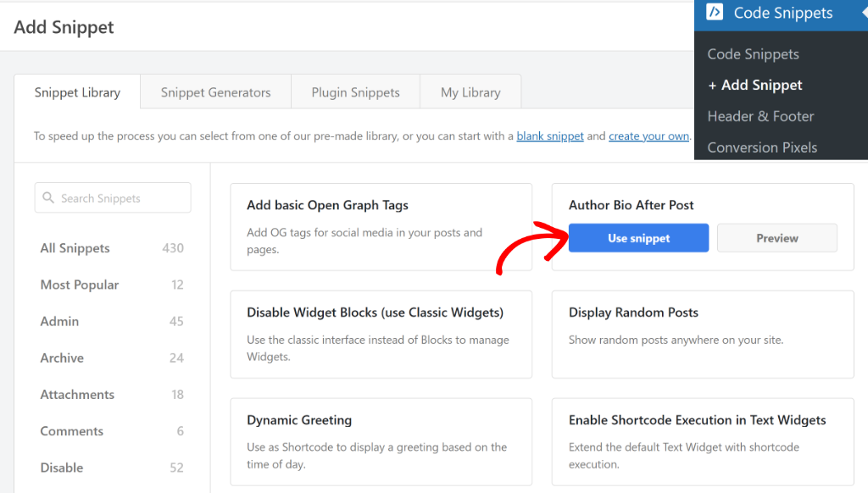Click the Code Snippets logo icon

pyautogui.click(x=715, y=13)
